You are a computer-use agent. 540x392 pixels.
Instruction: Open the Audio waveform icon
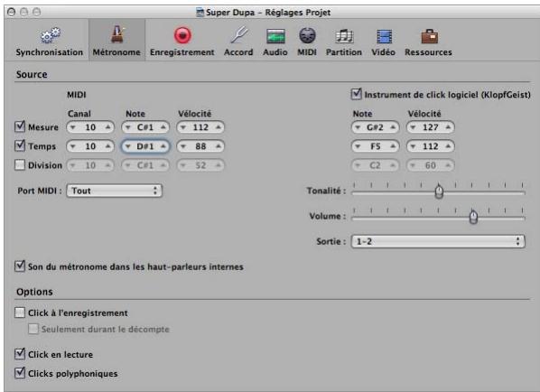(275, 36)
